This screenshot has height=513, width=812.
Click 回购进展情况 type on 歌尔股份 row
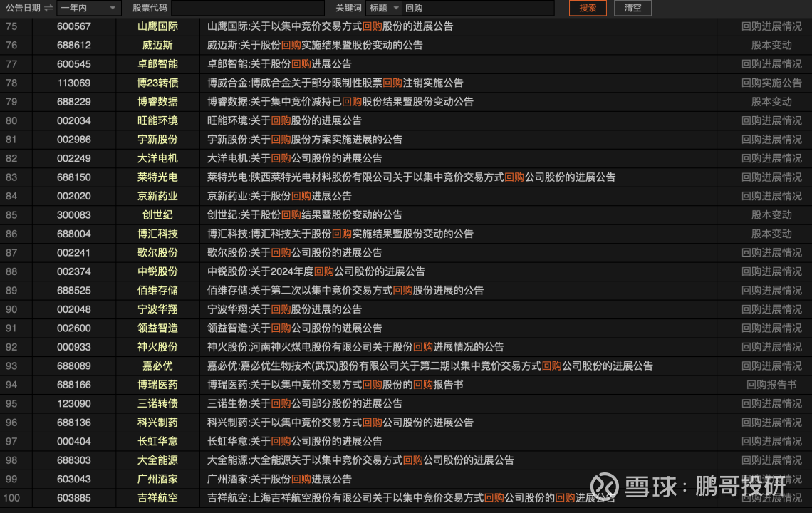click(x=771, y=253)
